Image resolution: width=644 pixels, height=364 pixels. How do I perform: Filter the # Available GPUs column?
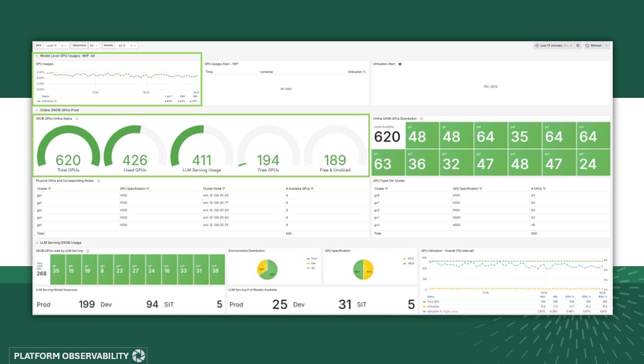coord(313,189)
